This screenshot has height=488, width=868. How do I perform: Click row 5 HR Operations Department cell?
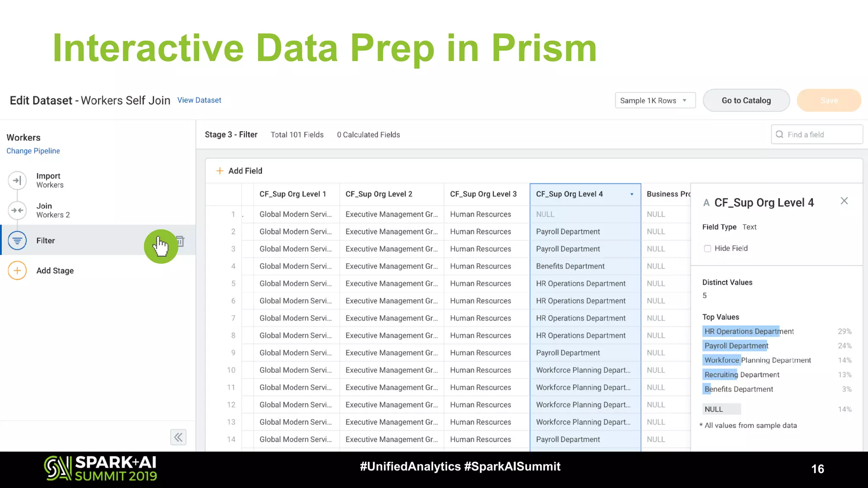(x=585, y=284)
